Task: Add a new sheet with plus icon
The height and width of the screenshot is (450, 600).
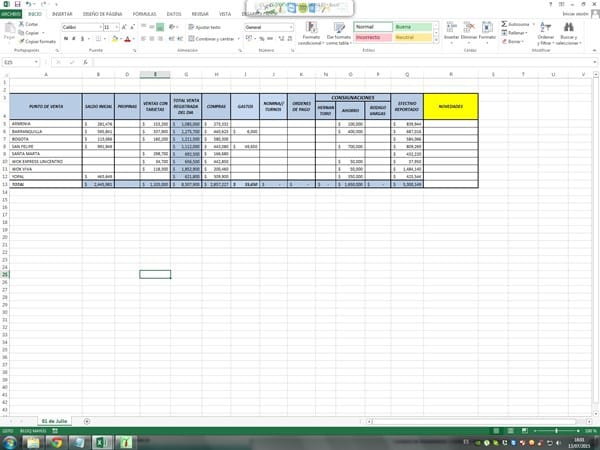Action: pyautogui.click(x=87, y=421)
